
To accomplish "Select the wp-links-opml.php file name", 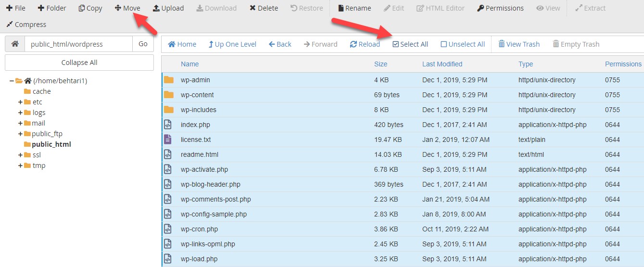I will click(208, 244).
